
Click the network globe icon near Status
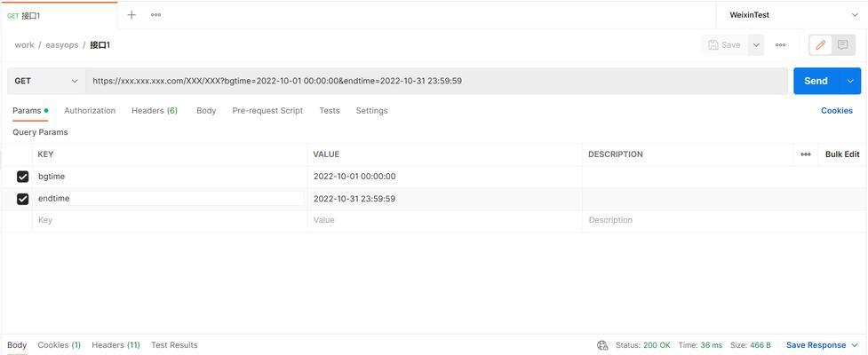click(602, 345)
